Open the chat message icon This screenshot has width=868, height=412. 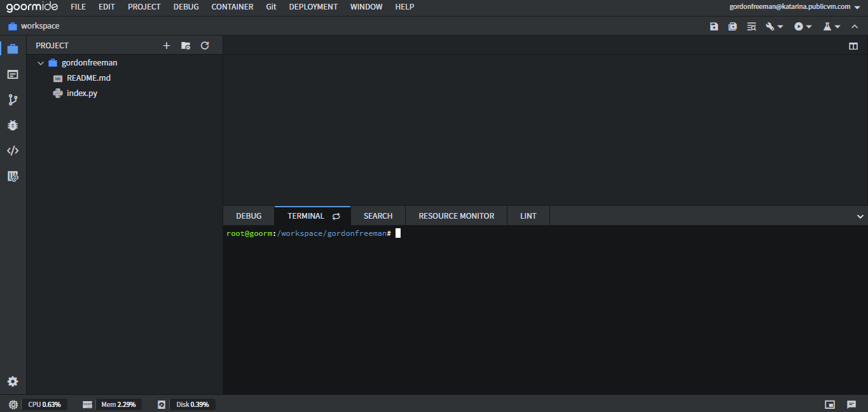pos(851,404)
